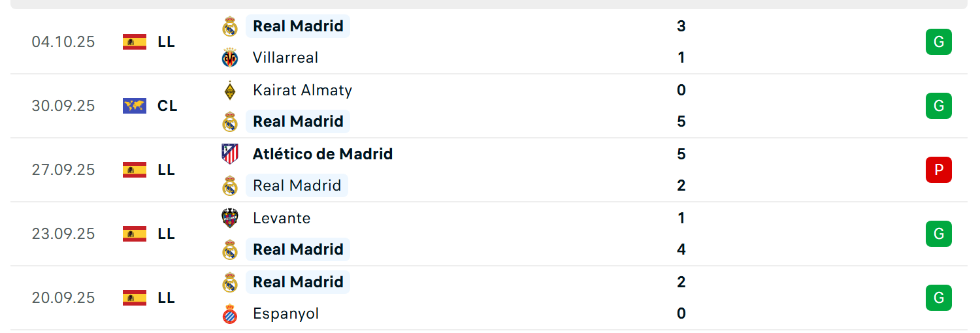The width and height of the screenshot is (980, 333).
Task: Open the Kairat Almaty team link
Action: (x=302, y=90)
